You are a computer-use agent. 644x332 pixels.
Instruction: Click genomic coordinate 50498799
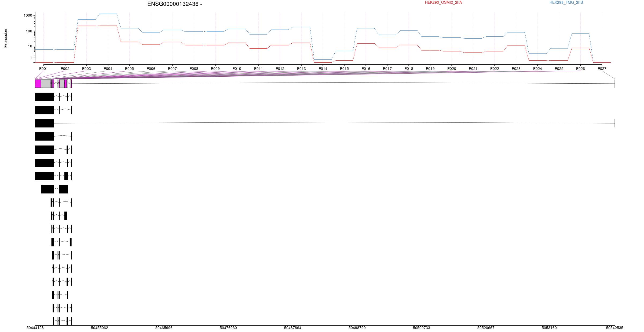coord(357,328)
